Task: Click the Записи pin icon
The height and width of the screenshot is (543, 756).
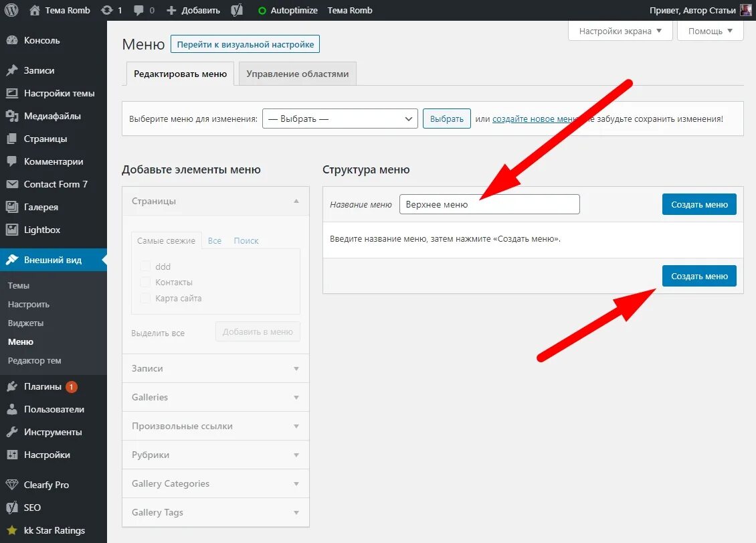Action: pos(12,70)
